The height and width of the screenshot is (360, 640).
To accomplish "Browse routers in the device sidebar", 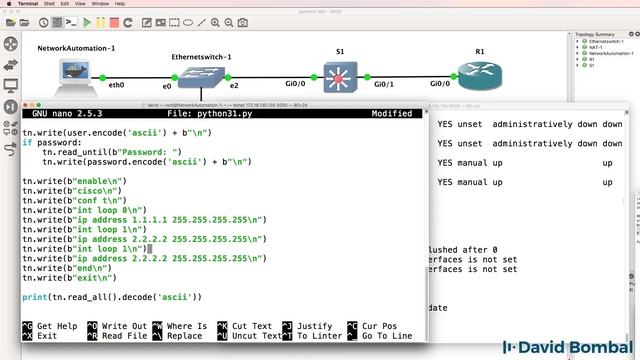I will (11, 44).
